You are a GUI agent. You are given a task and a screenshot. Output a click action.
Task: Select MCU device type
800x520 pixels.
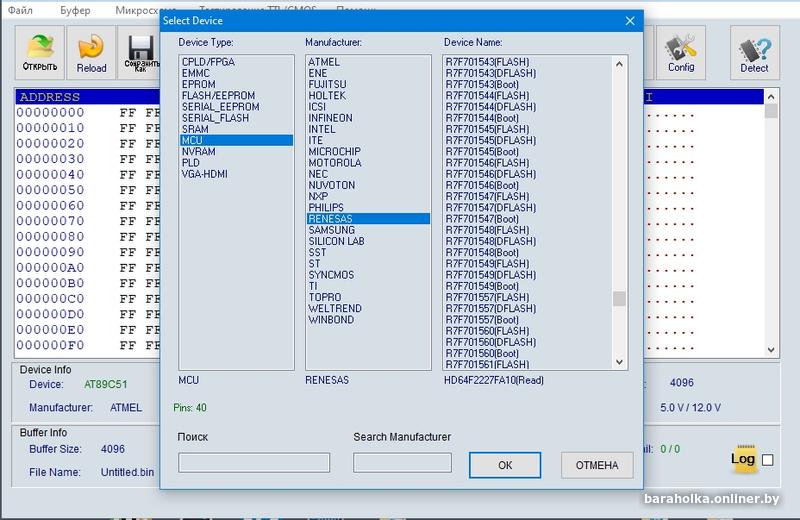(237, 140)
